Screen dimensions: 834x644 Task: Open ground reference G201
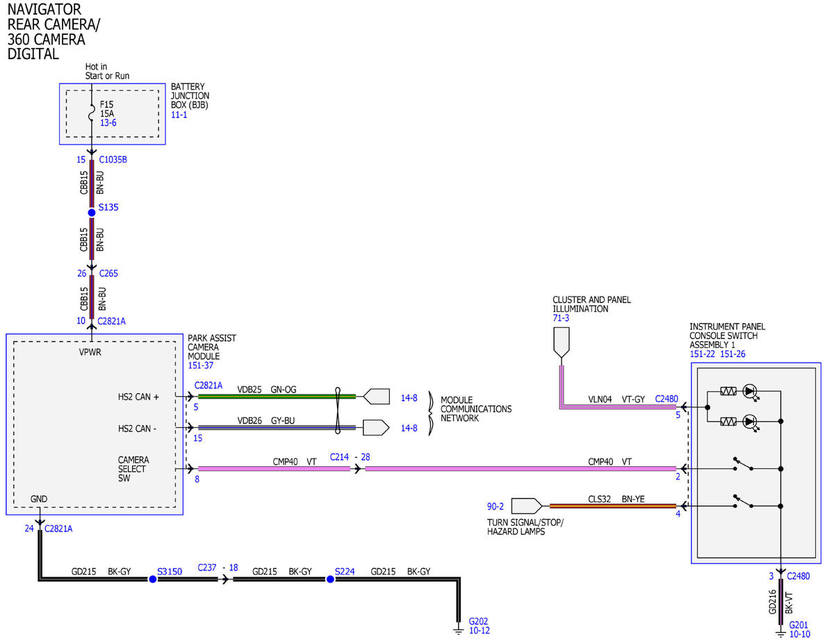(x=800, y=625)
